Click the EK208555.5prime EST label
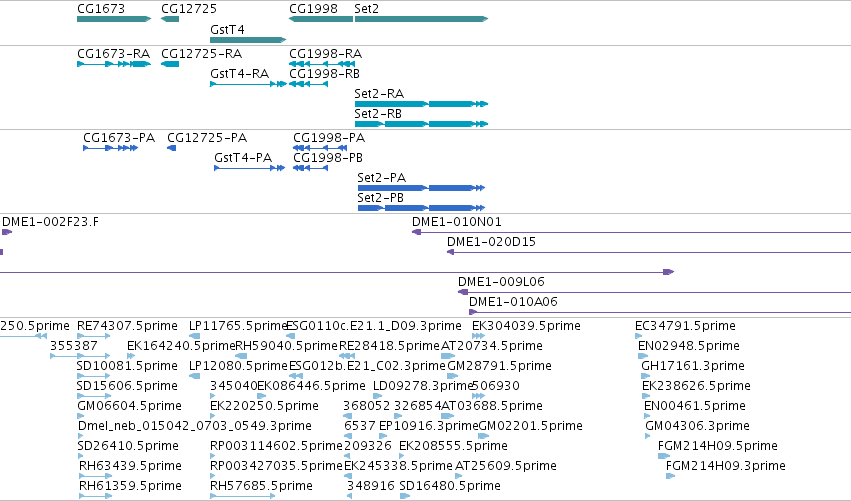Image resolution: width=851 pixels, height=501 pixels. pos(453,446)
